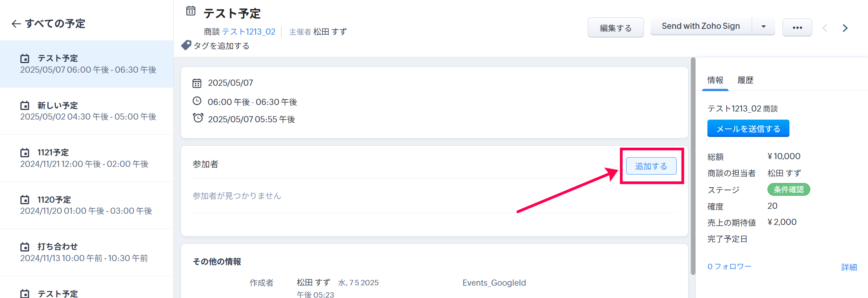Click the back arrow beside すべての予定
Screen dimensions: 868x298
(x=16, y=24)
